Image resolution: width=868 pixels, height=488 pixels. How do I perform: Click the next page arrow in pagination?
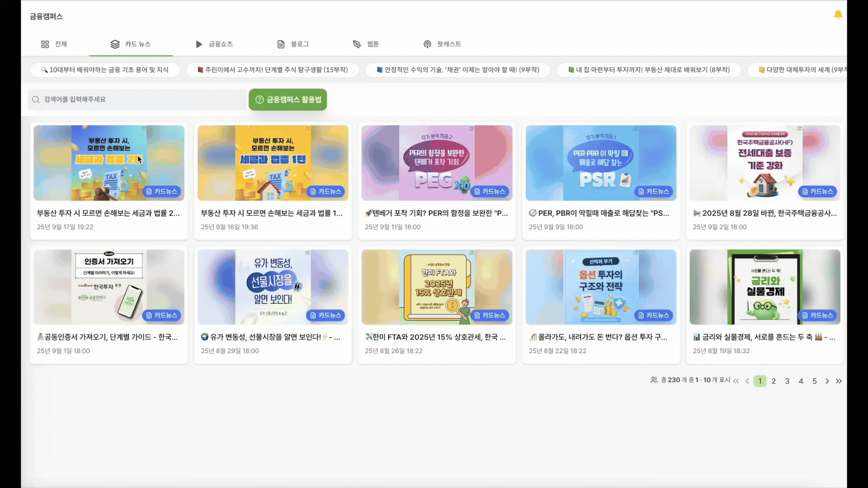pos(826,381)
